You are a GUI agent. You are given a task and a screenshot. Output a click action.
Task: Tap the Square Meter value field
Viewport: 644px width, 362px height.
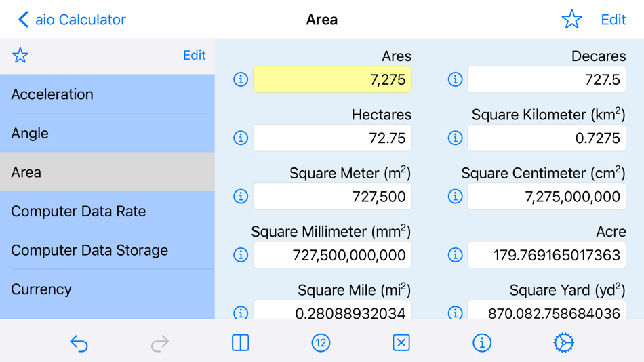pyautogui.click(x=332, y=197)
